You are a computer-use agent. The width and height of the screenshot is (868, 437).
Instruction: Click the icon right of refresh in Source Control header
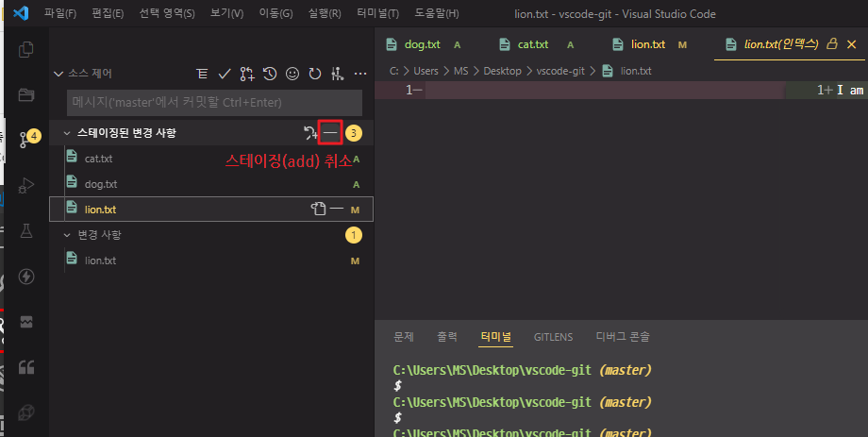(337, 74)
